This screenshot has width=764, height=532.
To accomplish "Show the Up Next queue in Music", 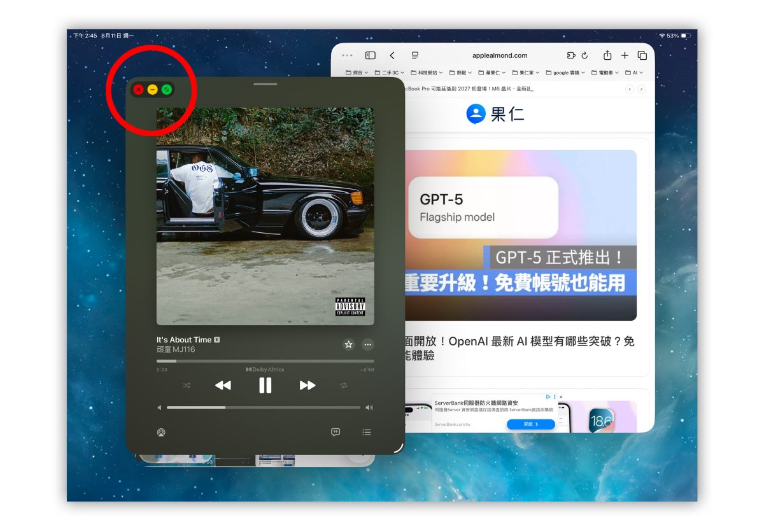I will click(367, 432).
